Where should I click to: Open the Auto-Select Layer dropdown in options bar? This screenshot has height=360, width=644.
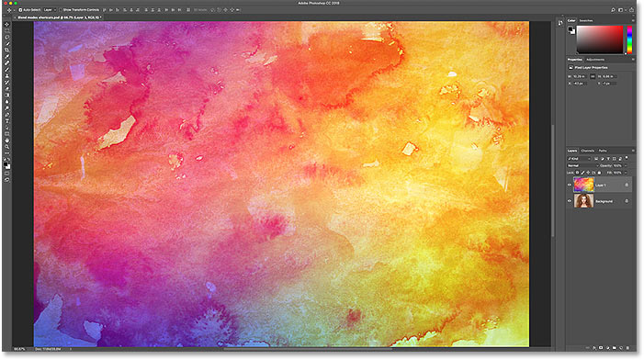point(50,10)
